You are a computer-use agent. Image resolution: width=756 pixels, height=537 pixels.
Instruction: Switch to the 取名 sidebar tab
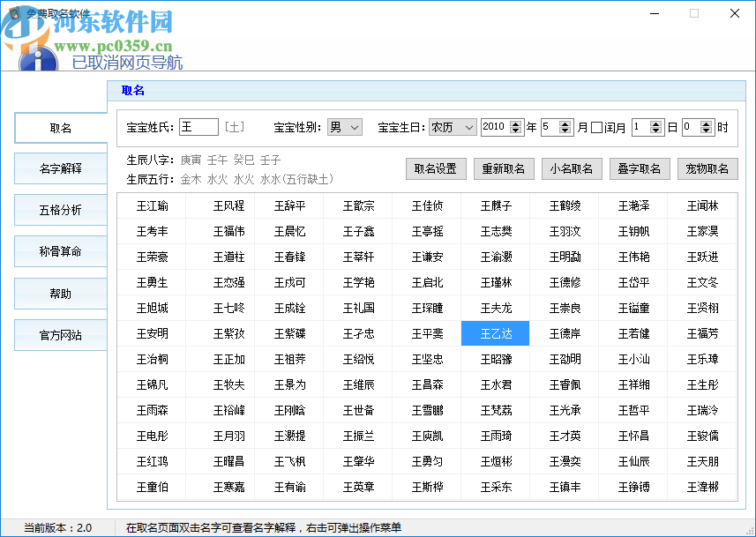point(59,127)
